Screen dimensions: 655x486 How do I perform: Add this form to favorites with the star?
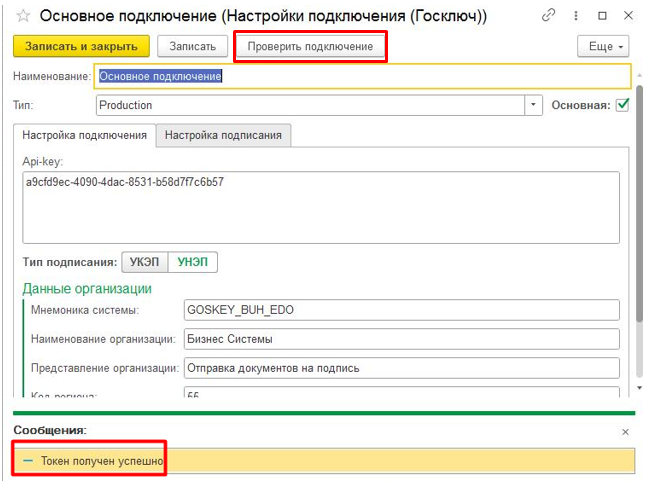[23, 16]
